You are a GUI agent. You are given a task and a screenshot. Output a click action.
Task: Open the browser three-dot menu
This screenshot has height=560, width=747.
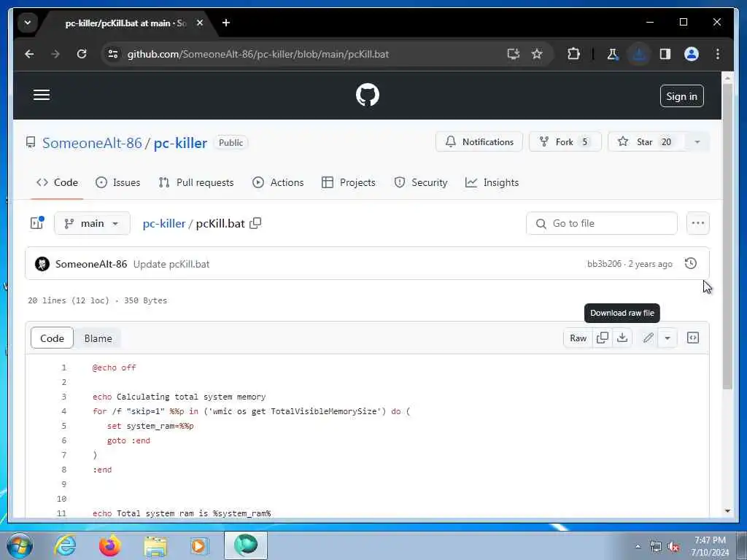718,54
